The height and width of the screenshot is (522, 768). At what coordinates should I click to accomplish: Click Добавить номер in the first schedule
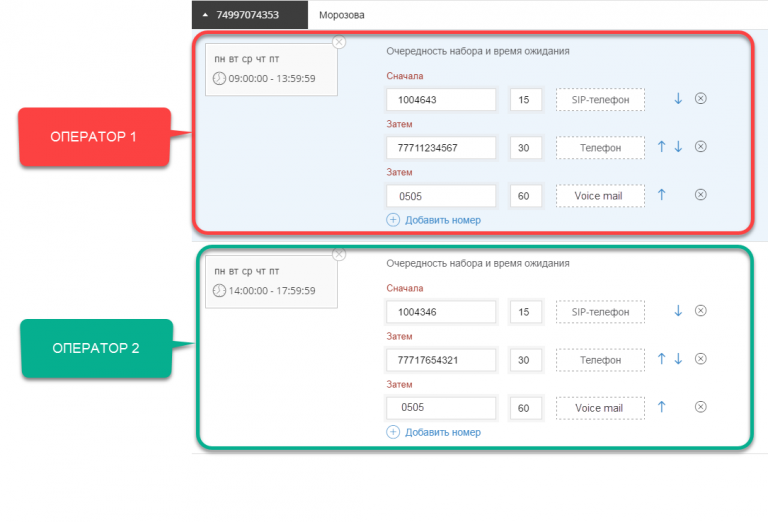[x=442, y=220]
